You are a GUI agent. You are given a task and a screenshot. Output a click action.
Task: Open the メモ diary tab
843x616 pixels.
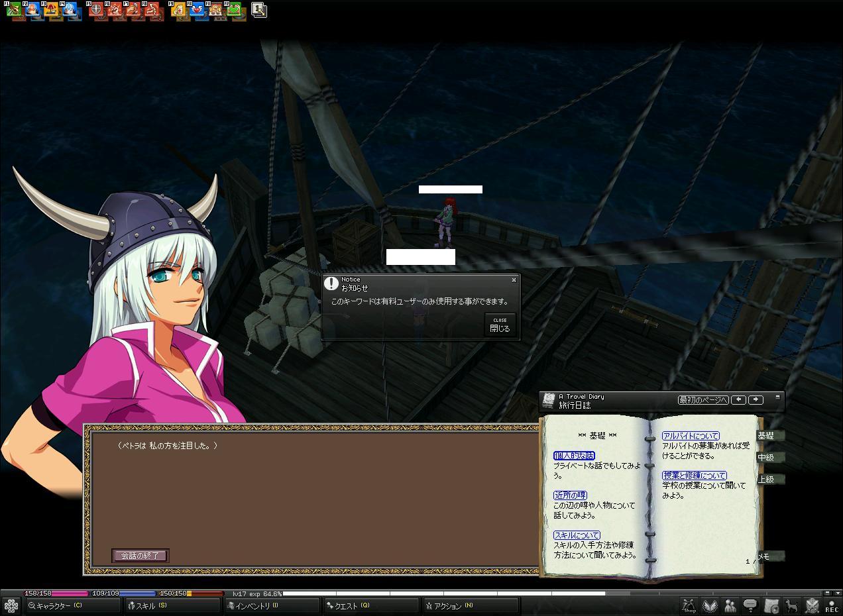(769, 557)
